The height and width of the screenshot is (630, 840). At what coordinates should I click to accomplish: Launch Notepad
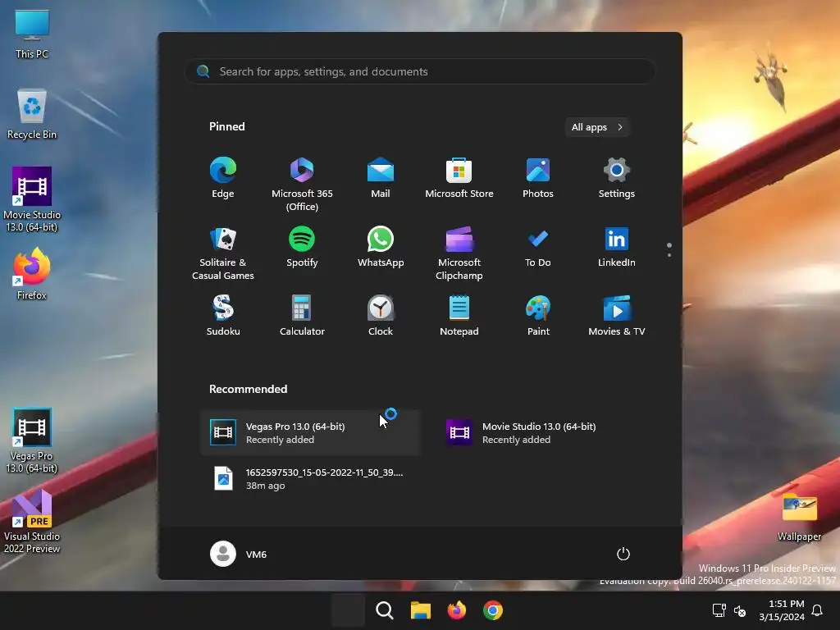[x=459, y=316]
